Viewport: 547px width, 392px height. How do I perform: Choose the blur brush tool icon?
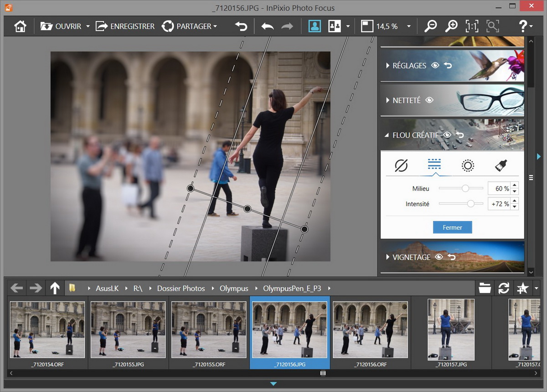tap(501, 165)
